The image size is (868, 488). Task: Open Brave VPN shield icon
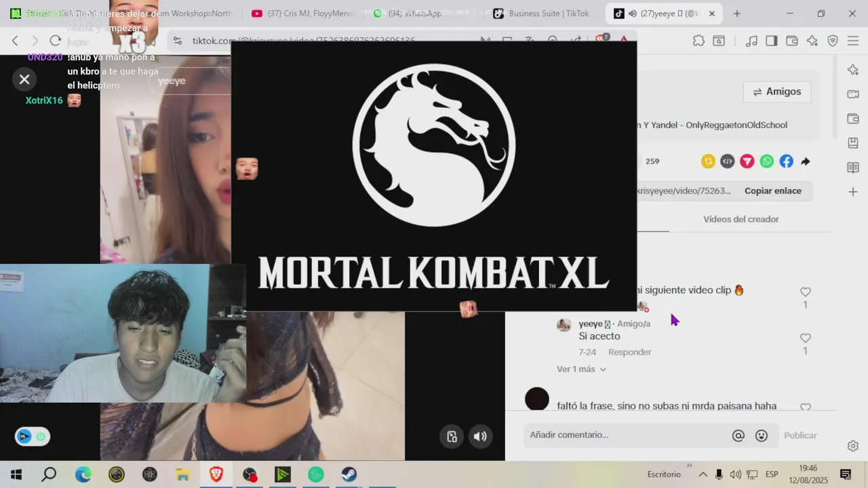[x=833, y=41]
